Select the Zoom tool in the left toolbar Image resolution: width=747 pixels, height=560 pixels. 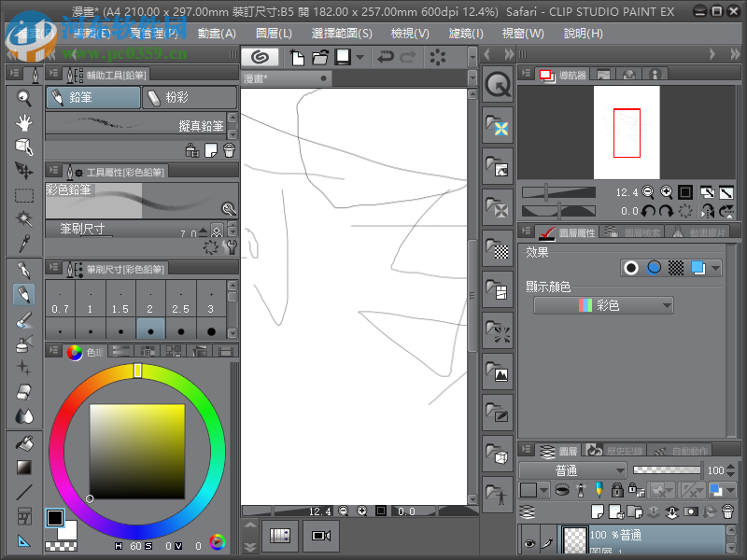22,96
